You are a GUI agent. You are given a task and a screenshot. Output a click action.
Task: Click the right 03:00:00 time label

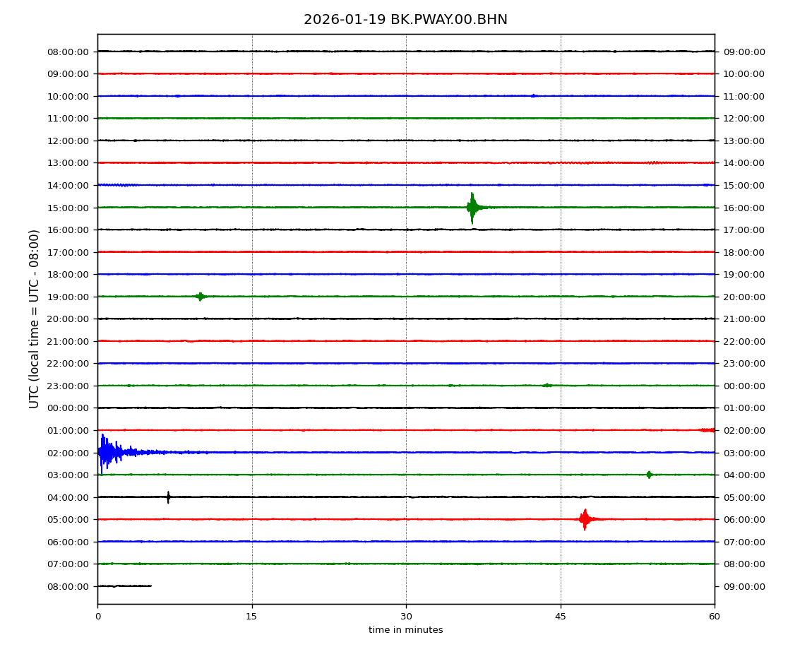[744, 453]
